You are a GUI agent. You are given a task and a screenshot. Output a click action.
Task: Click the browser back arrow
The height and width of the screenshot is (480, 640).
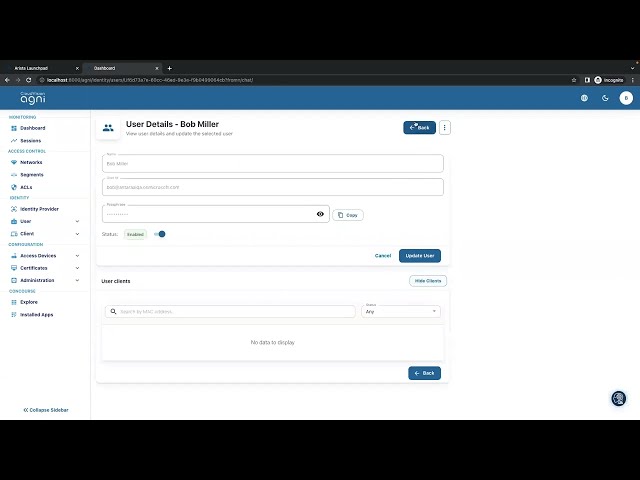[x=7, y=80]
